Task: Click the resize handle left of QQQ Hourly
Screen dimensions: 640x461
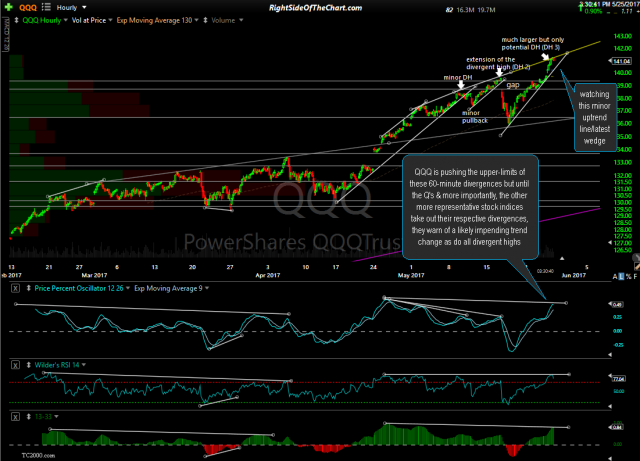Action: tap(16, 20)
